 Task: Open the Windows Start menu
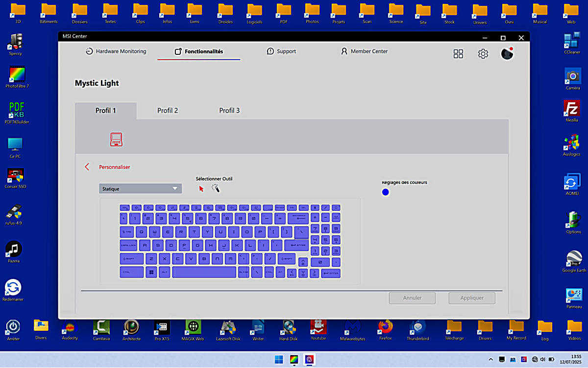[279, 360]
